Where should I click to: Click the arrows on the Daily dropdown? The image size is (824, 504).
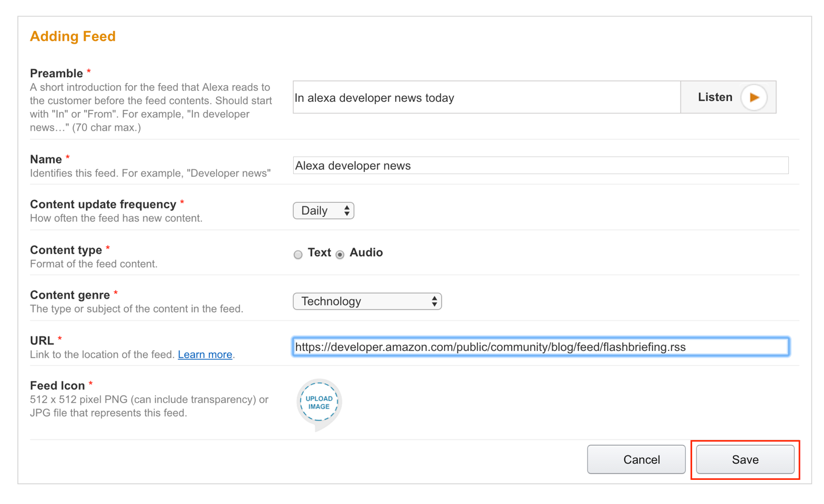click(347, 211)
